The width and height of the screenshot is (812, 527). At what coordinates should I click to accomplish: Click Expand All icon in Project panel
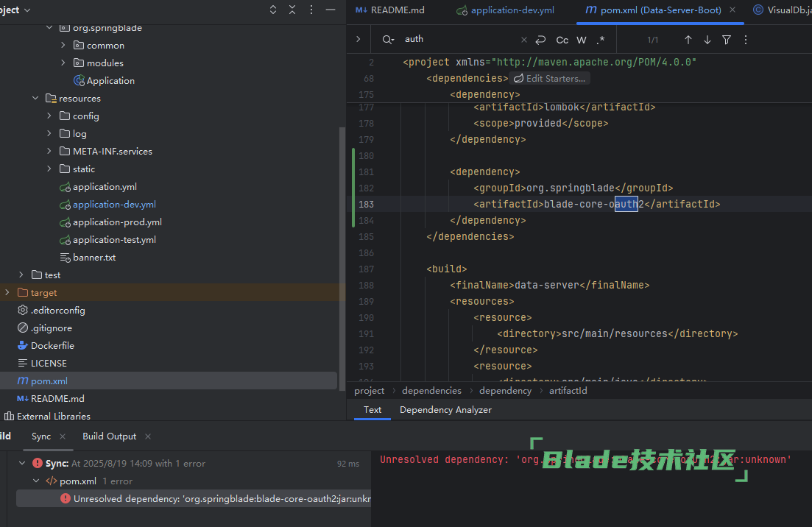273,10
